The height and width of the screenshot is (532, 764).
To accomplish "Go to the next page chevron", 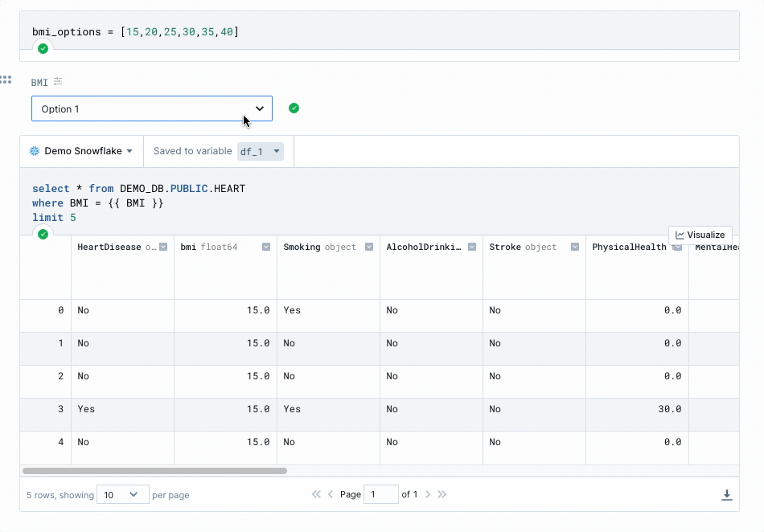I will 428,494.
